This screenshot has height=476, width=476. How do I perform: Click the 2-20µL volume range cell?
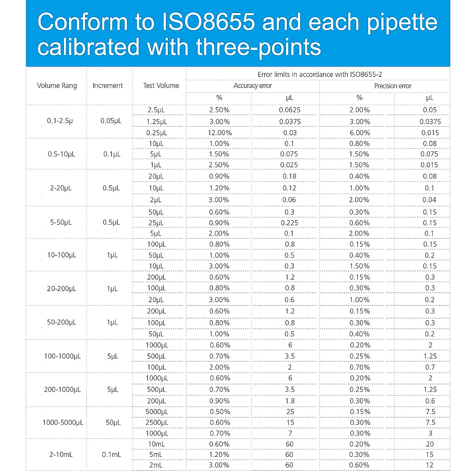point(61,188)
